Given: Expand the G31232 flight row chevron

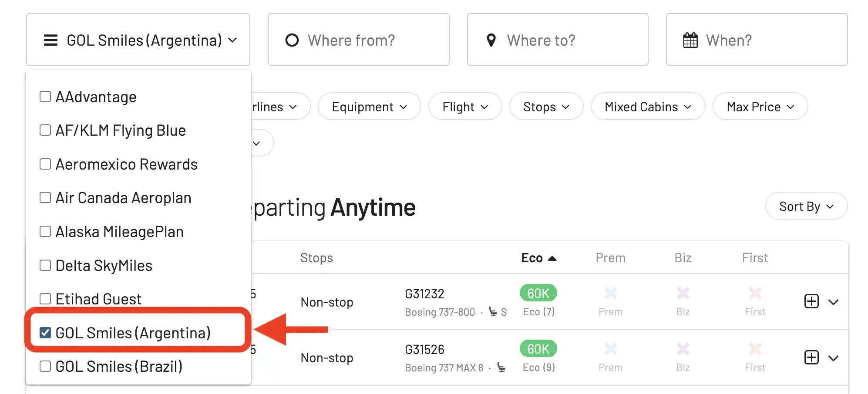Looking at the screenshot, I should pos(833,302).
